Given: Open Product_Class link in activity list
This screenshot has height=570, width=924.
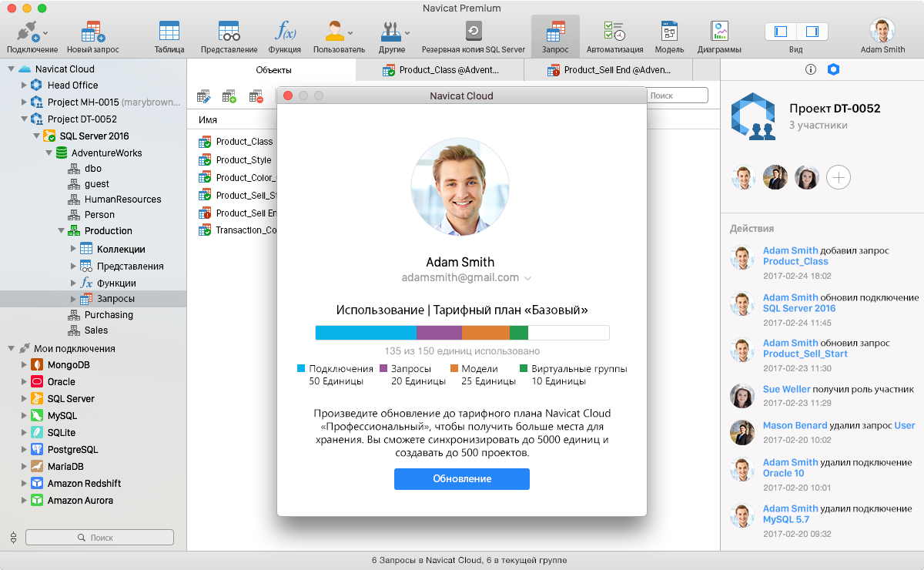Looking at the screenshot, I should click(795, 262).
